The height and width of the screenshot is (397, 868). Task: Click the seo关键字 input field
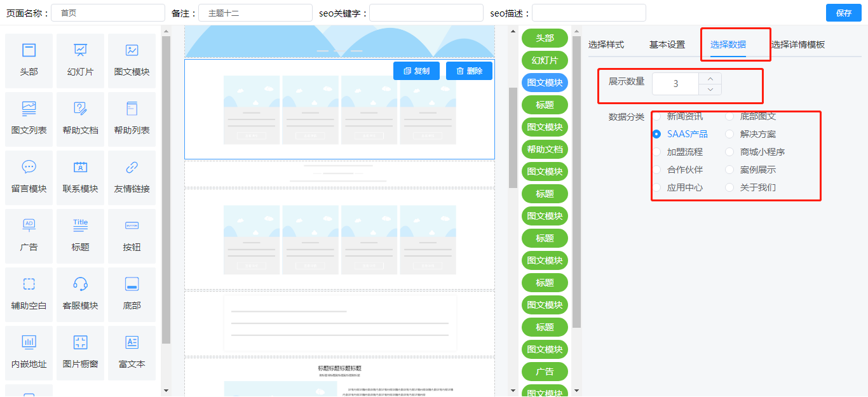(426, 13)
